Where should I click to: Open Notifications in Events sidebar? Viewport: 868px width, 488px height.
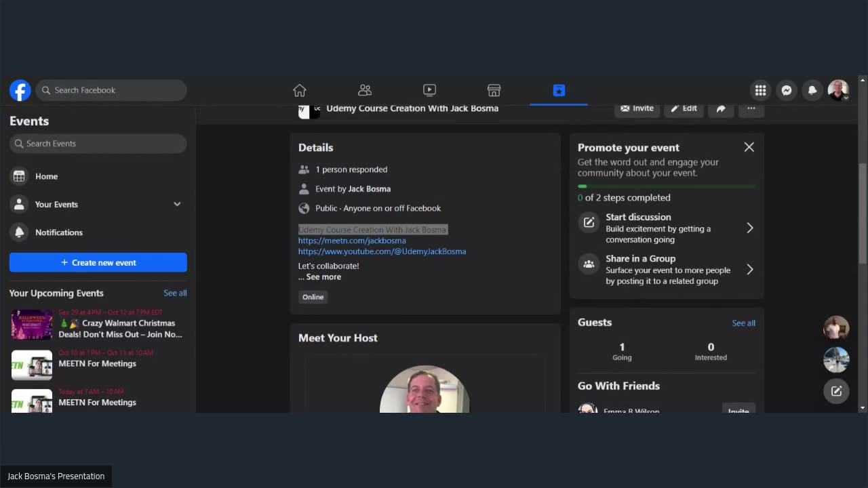click(98, 232)
